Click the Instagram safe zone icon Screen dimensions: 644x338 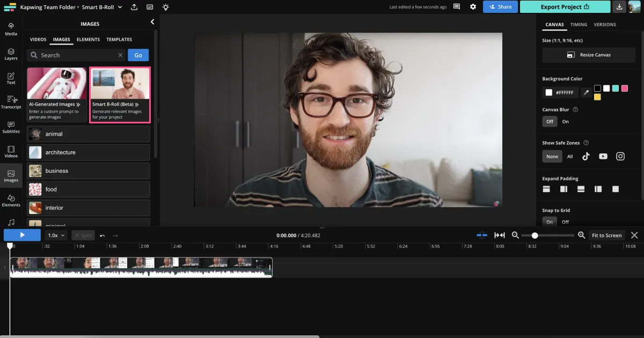tap(620, 156)
